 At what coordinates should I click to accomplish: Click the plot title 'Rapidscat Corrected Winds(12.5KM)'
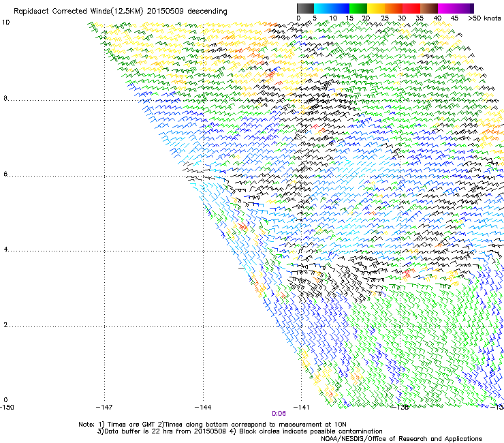(78, 12)
